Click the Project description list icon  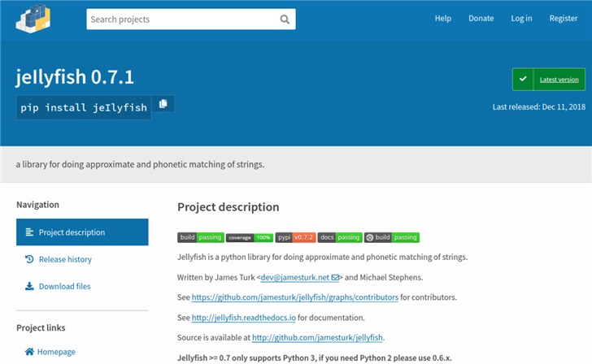(29, 232)
